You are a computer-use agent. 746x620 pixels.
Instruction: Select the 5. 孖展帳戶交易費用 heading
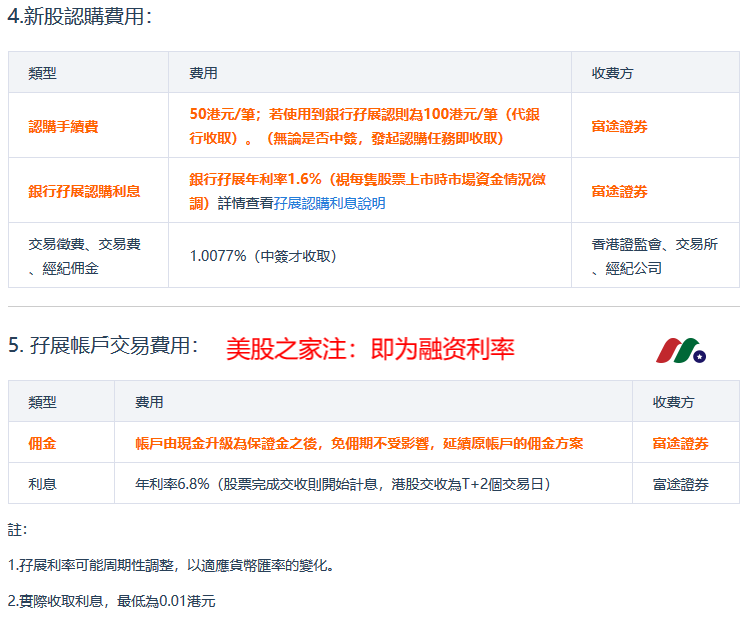tap(103, 346)
